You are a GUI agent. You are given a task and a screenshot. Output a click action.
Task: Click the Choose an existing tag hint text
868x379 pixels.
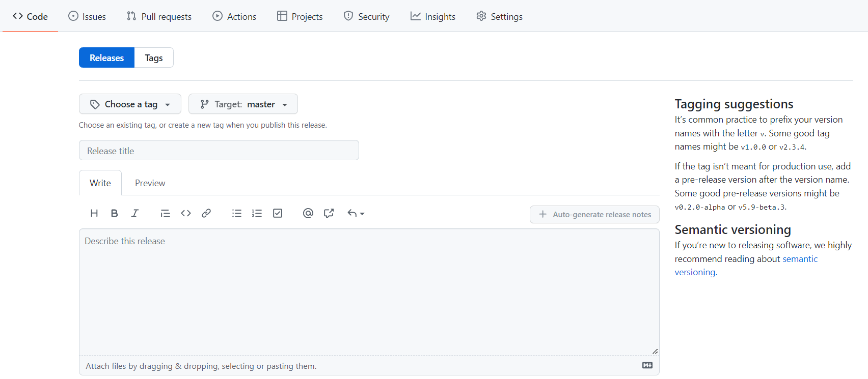pyautogui.click(x=203, y=125)
